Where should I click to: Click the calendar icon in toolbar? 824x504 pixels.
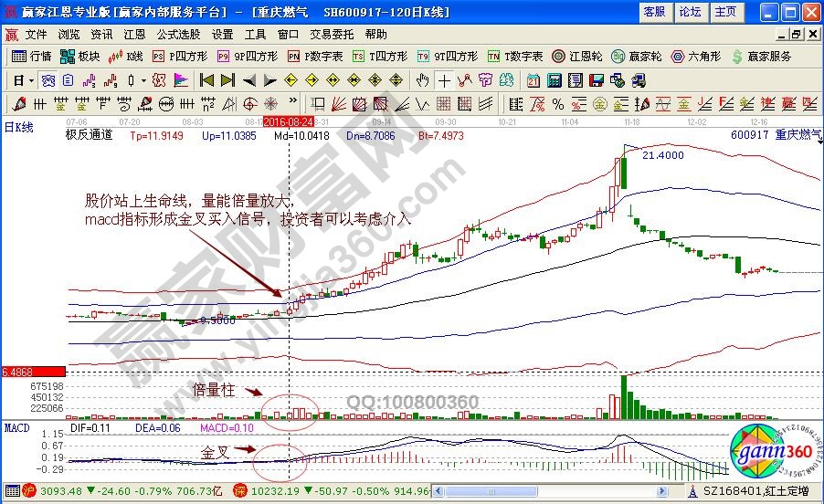533,79
